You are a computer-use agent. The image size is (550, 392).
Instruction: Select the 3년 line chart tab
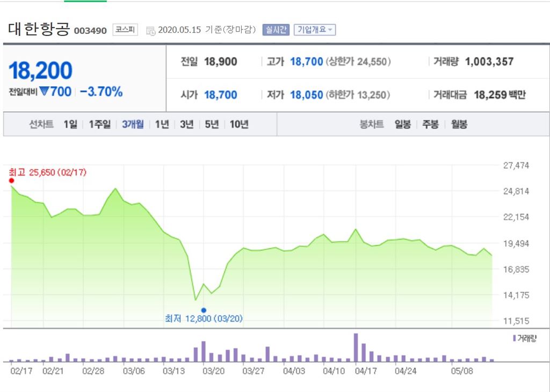[x=186, y=124]
